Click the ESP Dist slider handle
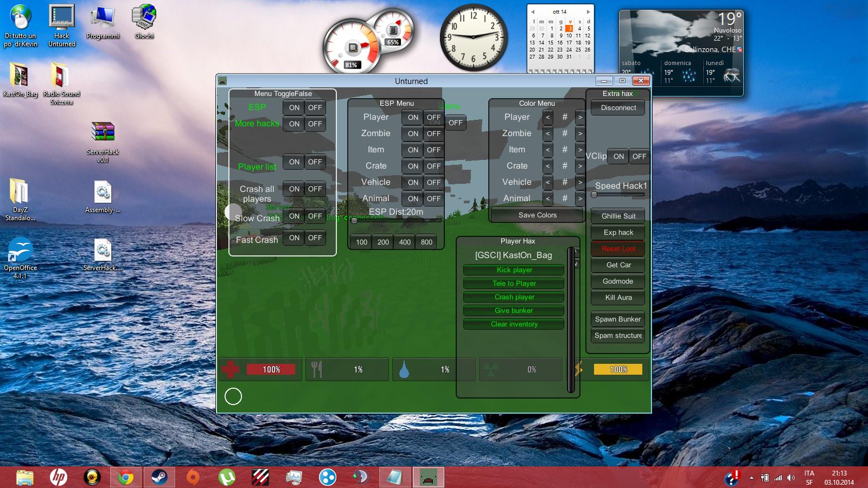The width and height of the screenshot is (868, 488). click(354, 221)
